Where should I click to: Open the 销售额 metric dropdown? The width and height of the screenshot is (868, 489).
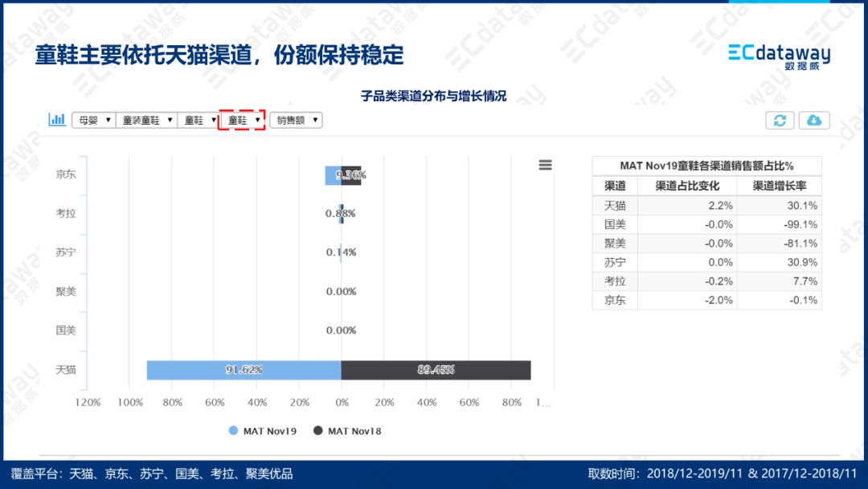point(296,120)
